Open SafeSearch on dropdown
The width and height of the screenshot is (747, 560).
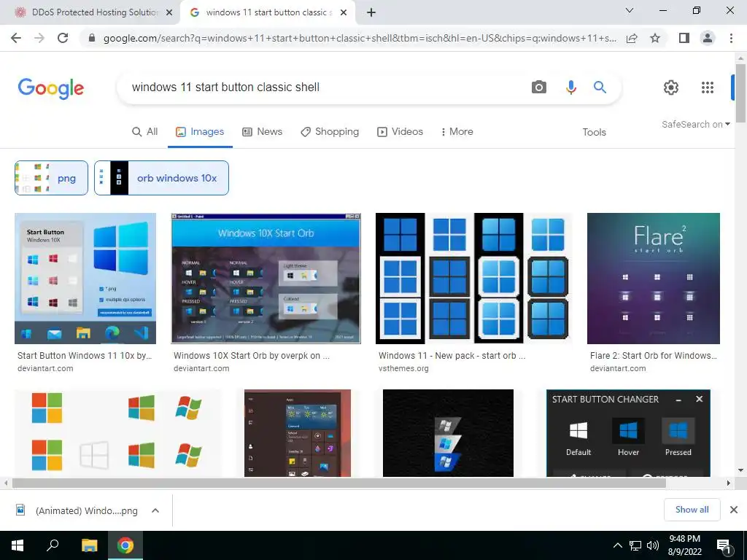point(695,124)
